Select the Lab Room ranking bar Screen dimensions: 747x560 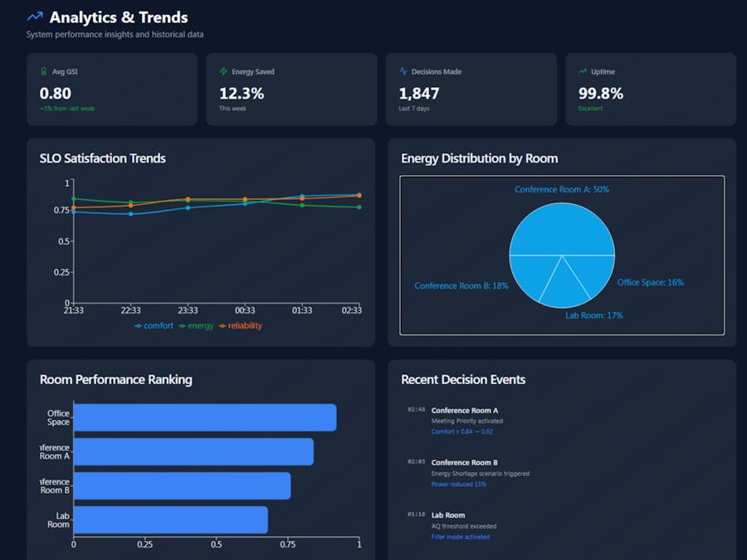point(170,520)
